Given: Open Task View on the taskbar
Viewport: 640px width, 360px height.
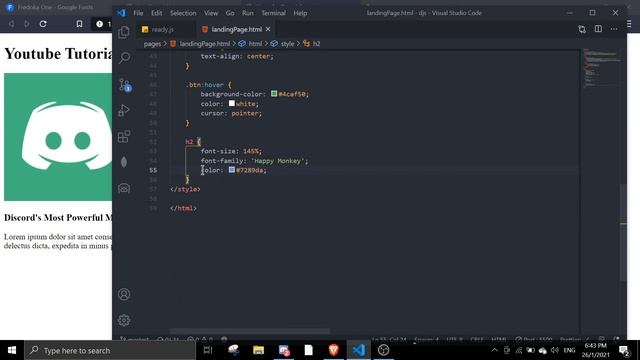Looking at the screenshot, I should pos(208,350).
